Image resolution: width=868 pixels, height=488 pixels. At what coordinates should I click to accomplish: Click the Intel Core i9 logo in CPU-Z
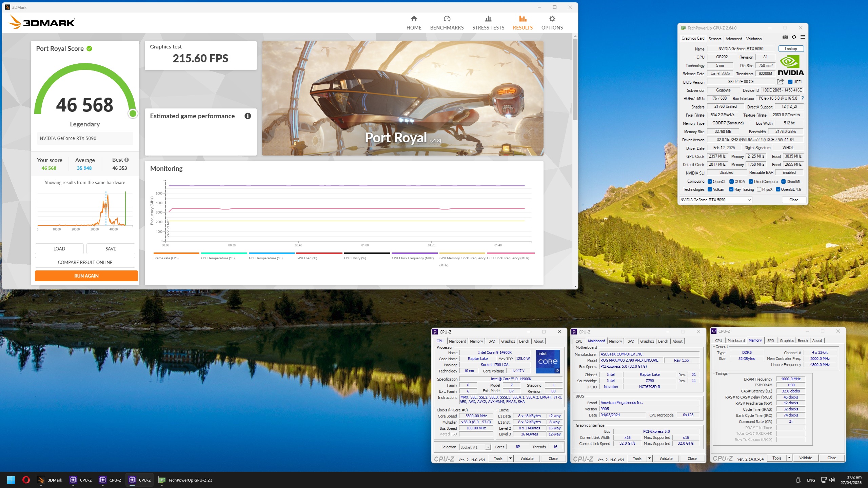click(548, 362)
